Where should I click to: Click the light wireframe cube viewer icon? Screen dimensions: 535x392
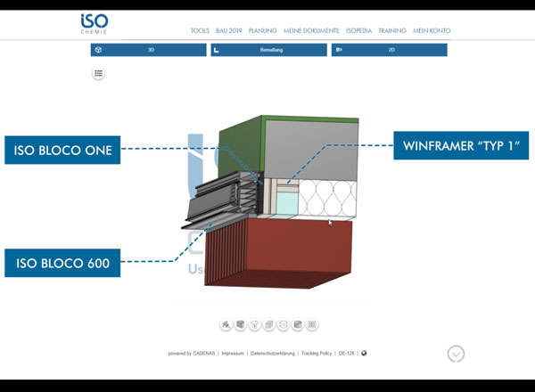point(269,324)
